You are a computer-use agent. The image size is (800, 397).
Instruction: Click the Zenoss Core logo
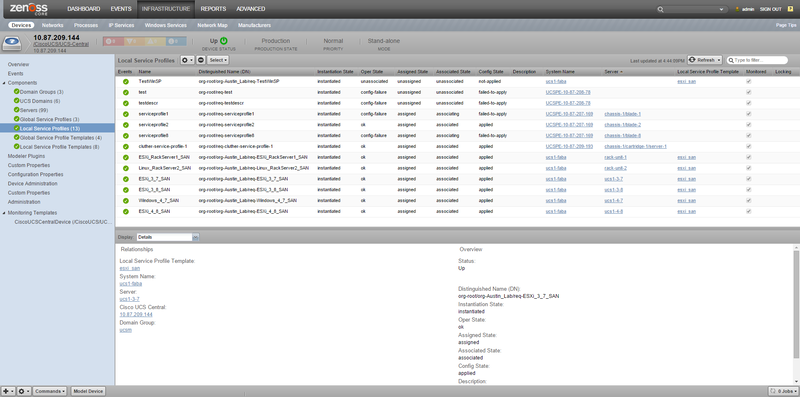click(x=29, y=8)
